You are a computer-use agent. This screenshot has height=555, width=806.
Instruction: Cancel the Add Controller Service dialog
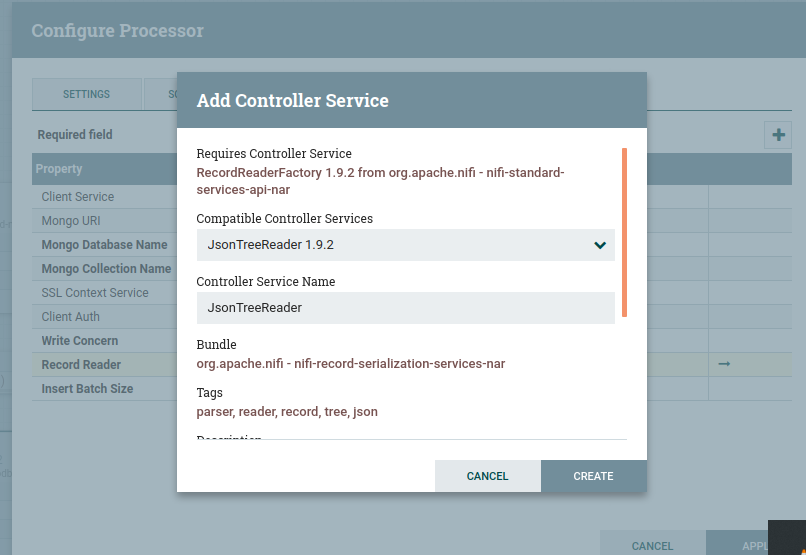(488, 476)
